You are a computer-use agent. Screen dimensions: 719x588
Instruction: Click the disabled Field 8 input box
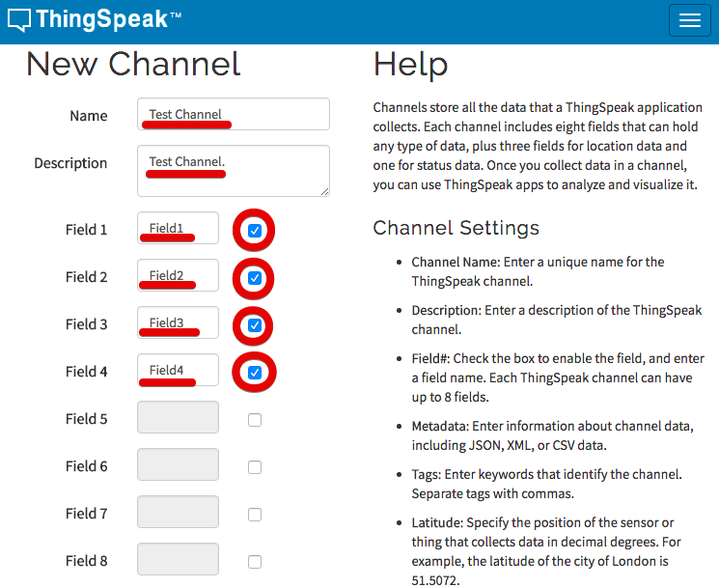point(178,559)
